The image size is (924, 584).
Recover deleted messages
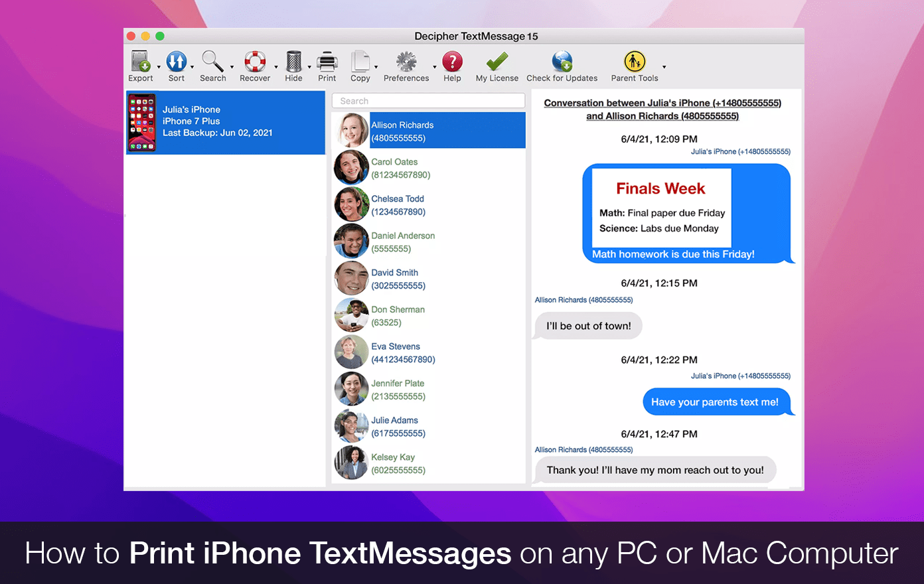pyautogui.click(x=255, y=64)
